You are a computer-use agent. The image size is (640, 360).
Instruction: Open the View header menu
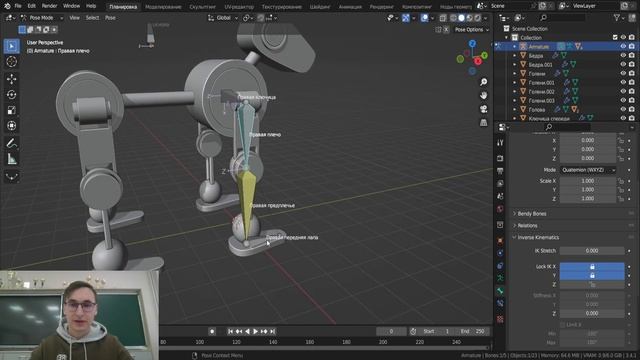pyautogui.click(x=74, y=18)
